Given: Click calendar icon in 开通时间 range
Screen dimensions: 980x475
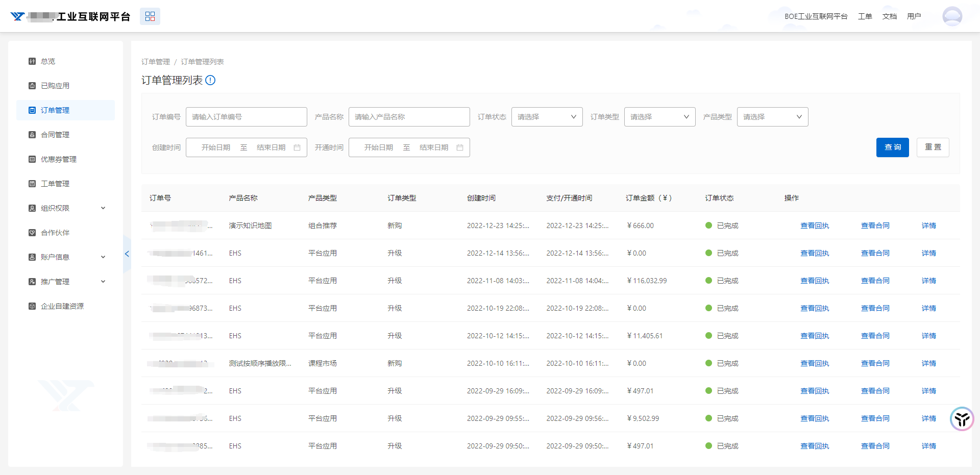Looking at the screenshot, I should click(x=460, y=147).
